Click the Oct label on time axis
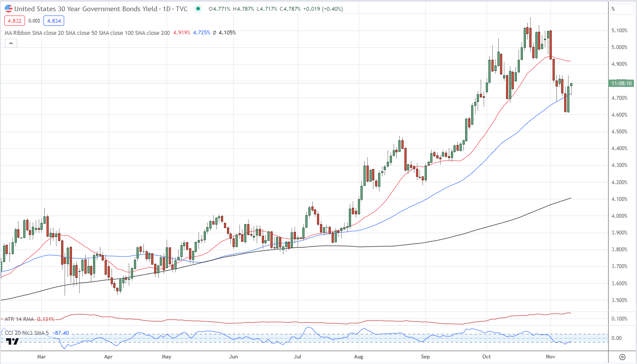Image resolution: width=637 pixels, height=364 pixels. tap(486, 357)
